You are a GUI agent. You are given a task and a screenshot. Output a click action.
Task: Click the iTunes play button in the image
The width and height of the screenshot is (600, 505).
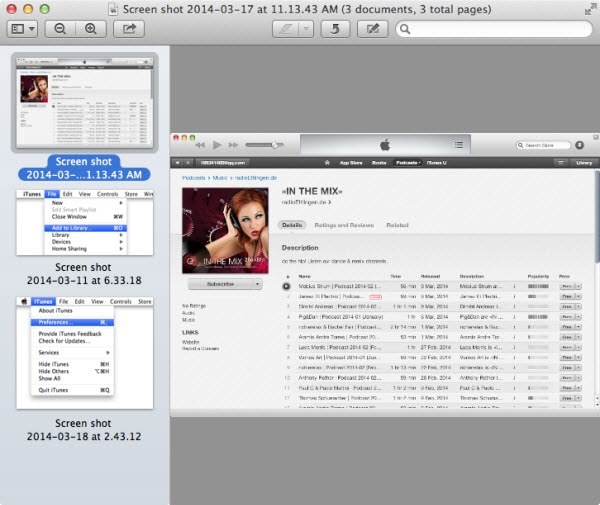(x=217, y=145)
